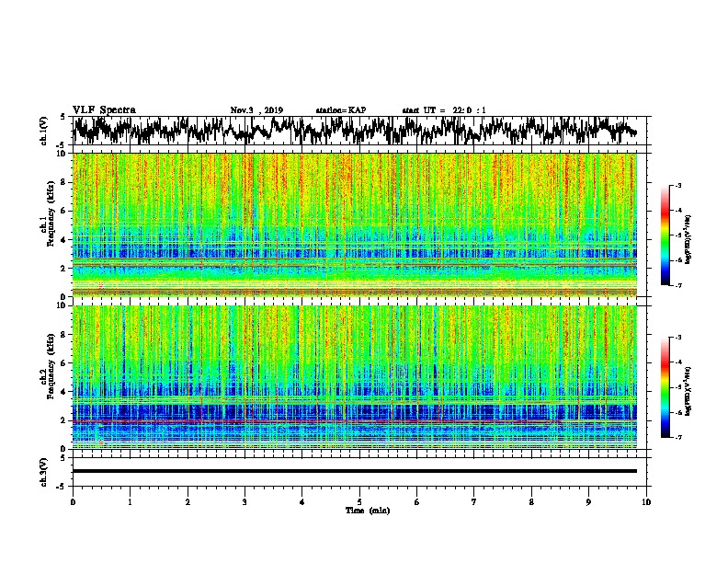Click time axis tick label '9'
The height and width of the screenshot is (563, 728).
[588, 502]
